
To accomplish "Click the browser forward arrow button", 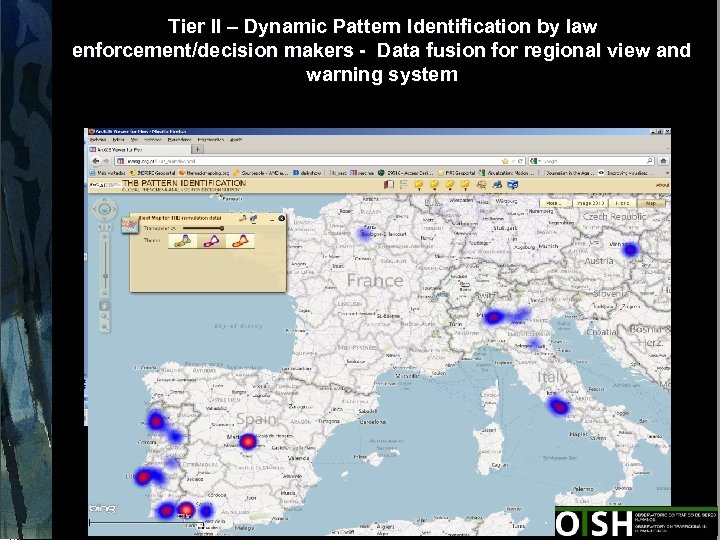I will [x=106, y=161].
